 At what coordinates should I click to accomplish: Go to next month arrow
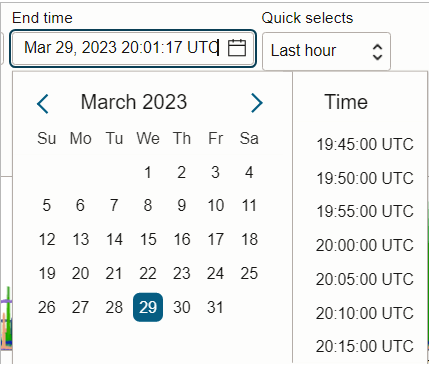click(256, 103)
